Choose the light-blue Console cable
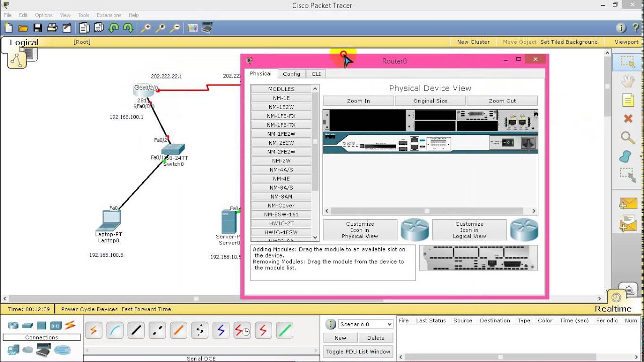The height and width of the screenshot is (362, 644). point(115,330)
